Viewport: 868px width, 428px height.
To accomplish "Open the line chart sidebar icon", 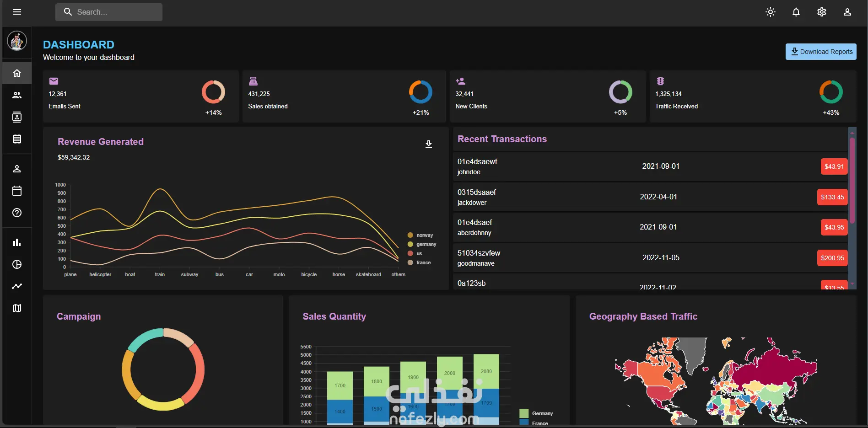I will 17,286.
